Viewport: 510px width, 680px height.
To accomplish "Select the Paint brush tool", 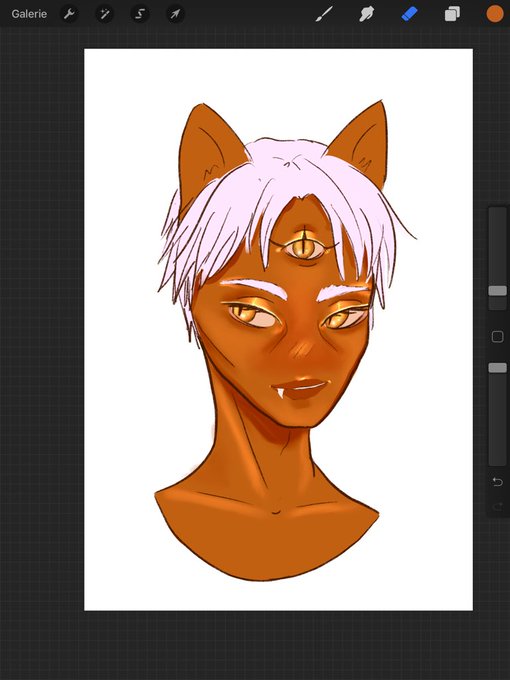I will pos(324,14).
